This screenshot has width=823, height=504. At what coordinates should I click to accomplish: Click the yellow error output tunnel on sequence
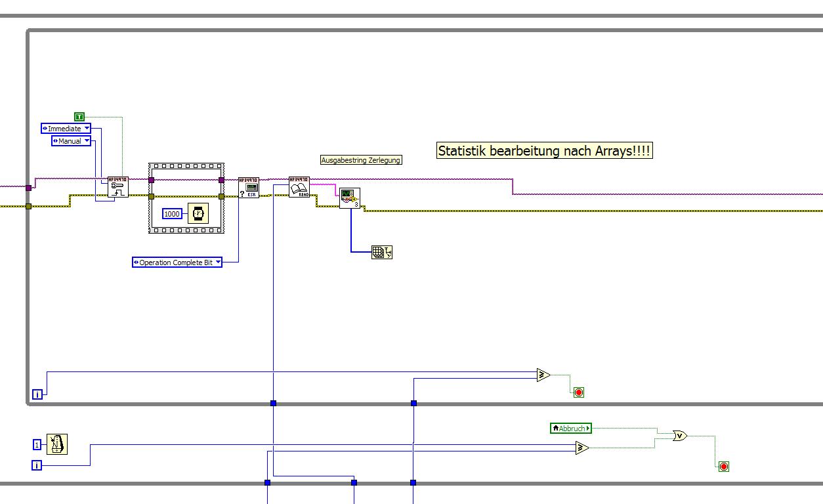(x=221, y=196)
